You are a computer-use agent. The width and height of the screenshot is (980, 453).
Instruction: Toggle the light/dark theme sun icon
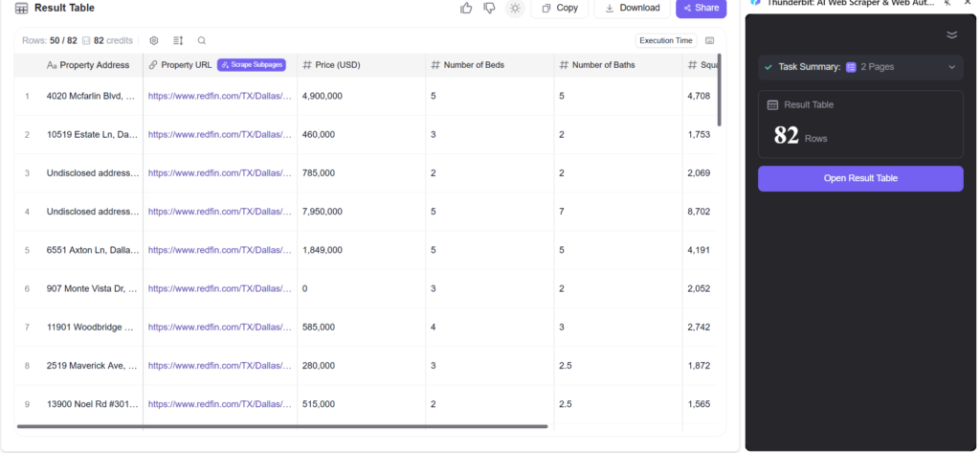pyautogui.click(x=515, y=8)
